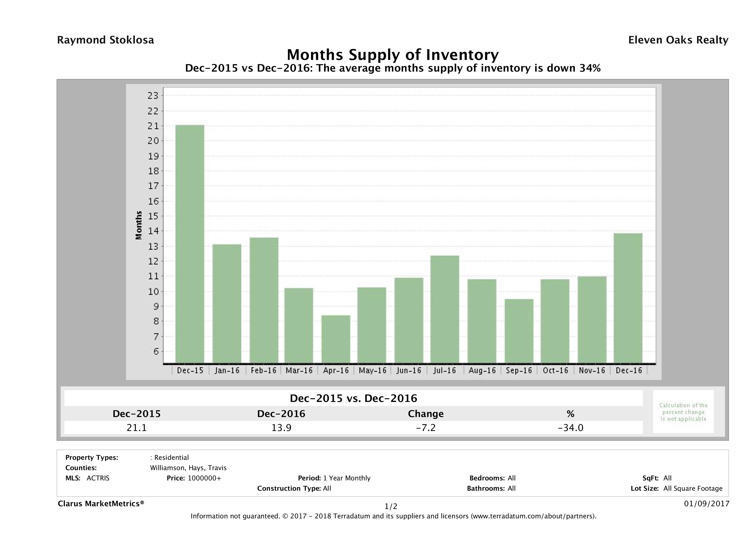The image size is (738, 560).
Task: Click the Feb-16 bar
Action: pyautogui.click(x=263, y=300)
